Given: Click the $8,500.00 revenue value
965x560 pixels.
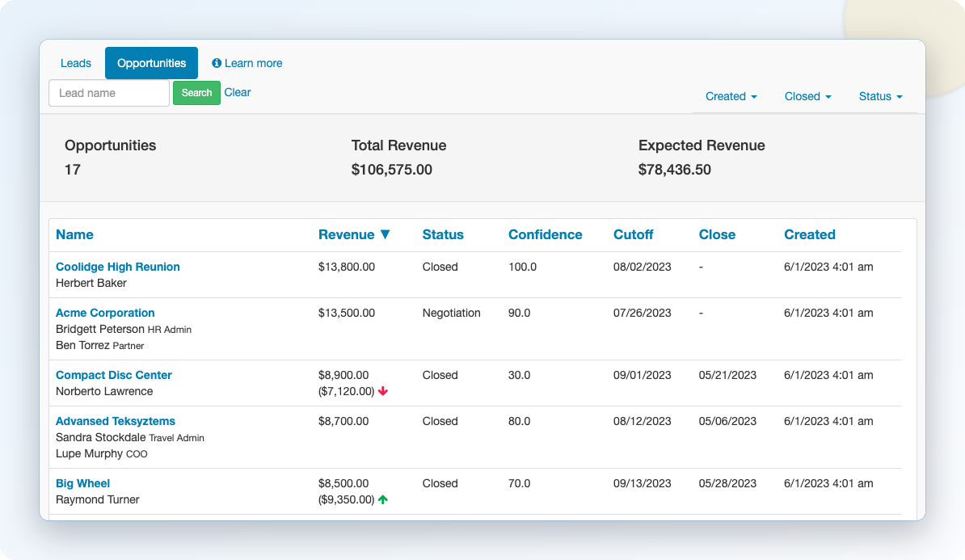Looking at the screenshot, I should point(343,483).
